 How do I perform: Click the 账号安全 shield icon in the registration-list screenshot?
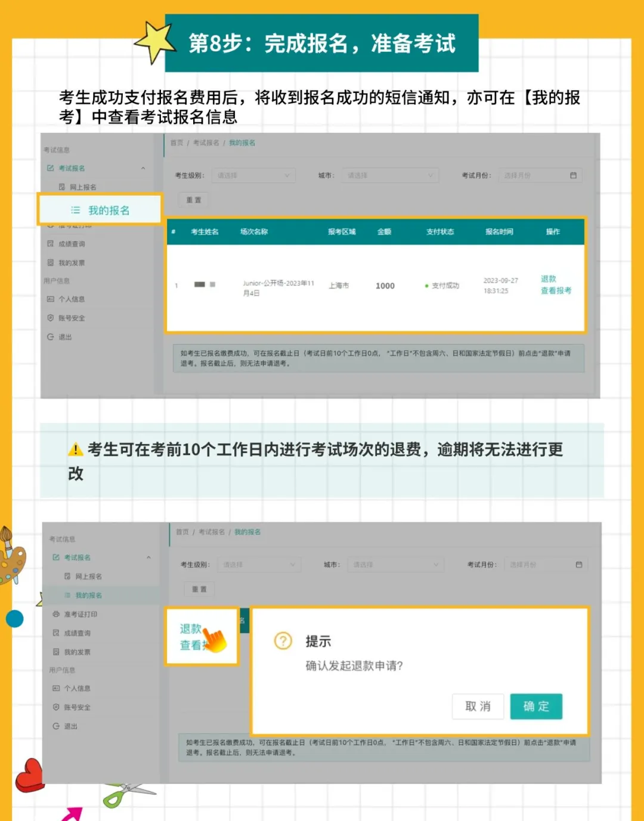point(51,318)
